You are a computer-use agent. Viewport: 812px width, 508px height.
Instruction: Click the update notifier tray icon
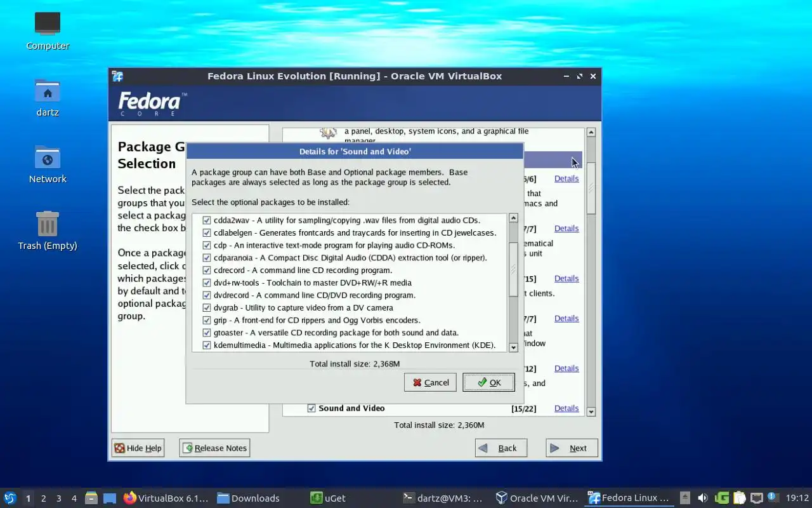pyautogui.click(x=773, y=497)
